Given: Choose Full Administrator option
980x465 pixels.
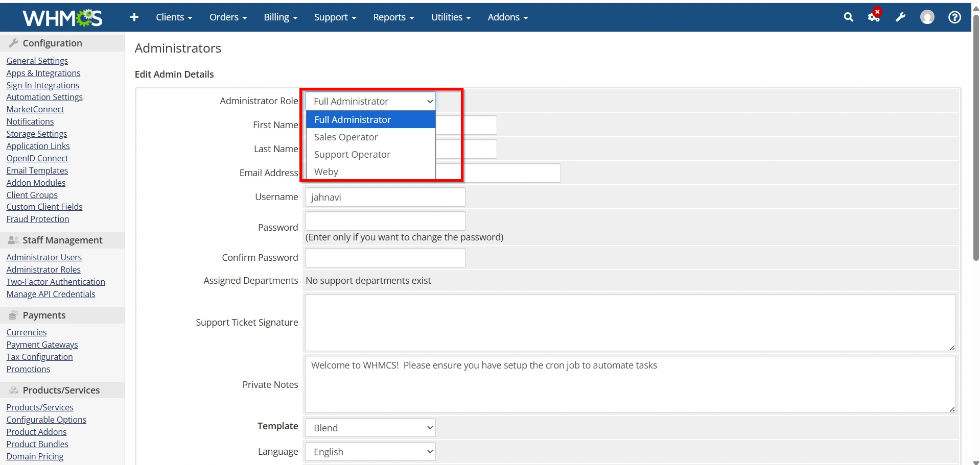Looking at the screenshot, I should tap(370, 119).
